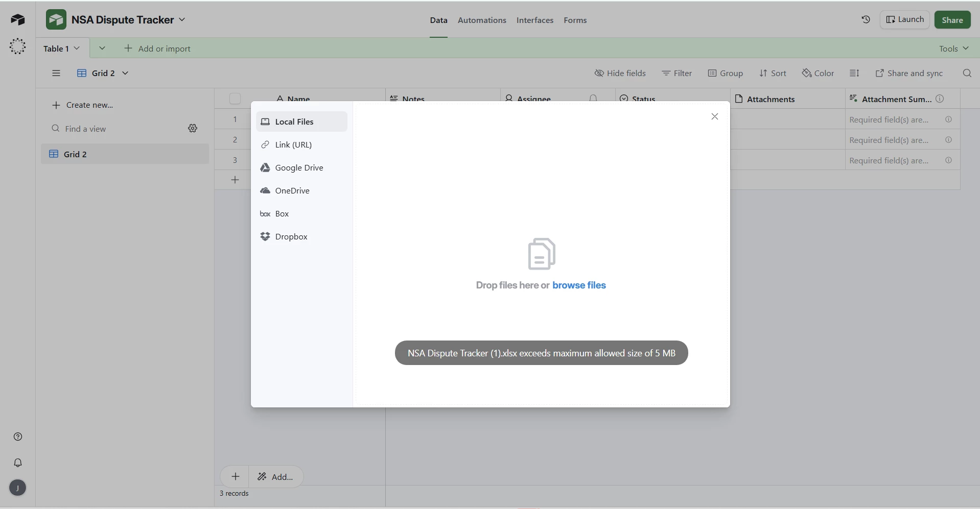This screenshot has width=980, height=509.
Task: Expand the tables list chevron
Action: 102,48
